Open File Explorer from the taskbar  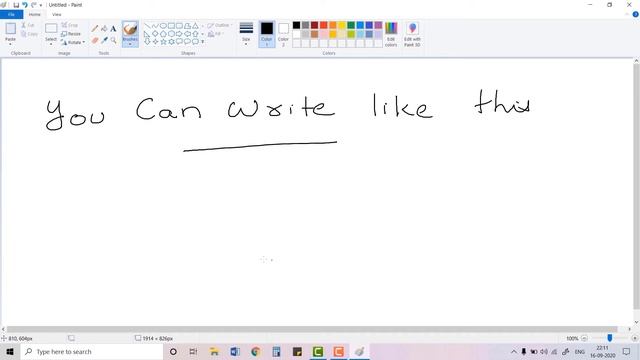click(x=214, y=351)
